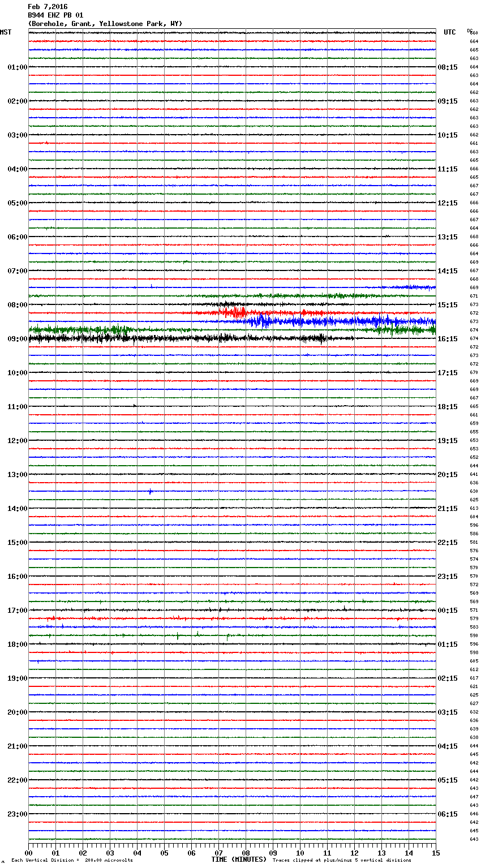Screen dimensions: 481x868
Task: Click the large red seismic burst after 08:00
Action: 235,312
